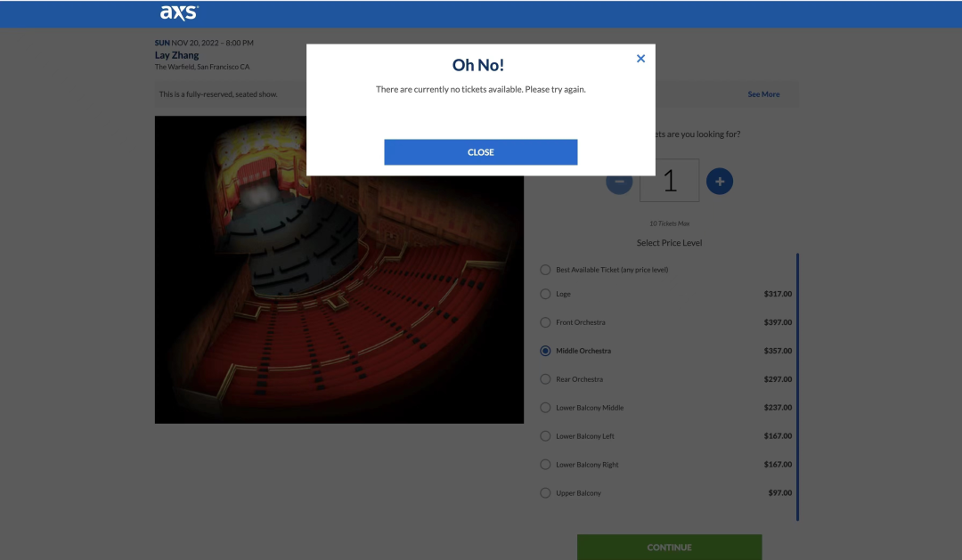Click the 10 Tickets Max note
Image resolution: width=962 pixels, height=560 pixels.
pos(669,223)
